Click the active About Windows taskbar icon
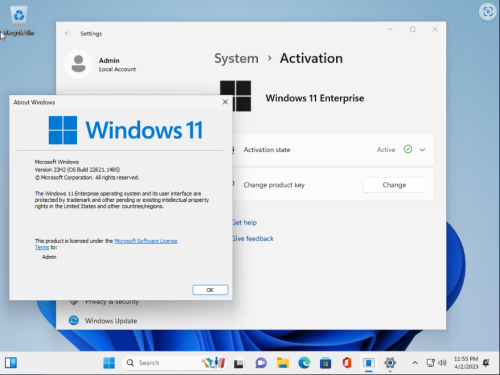The height and width of the screenshot is (375, 500). tap(369, 363)
